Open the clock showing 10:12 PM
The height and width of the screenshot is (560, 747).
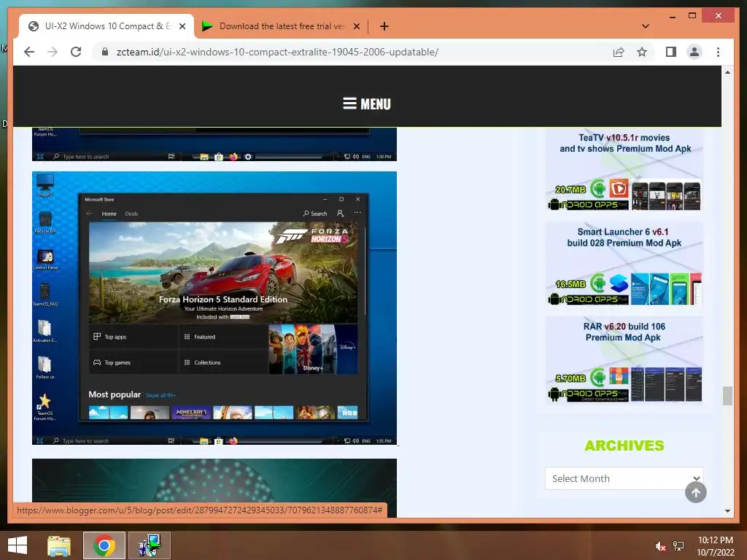pos(716,546)
